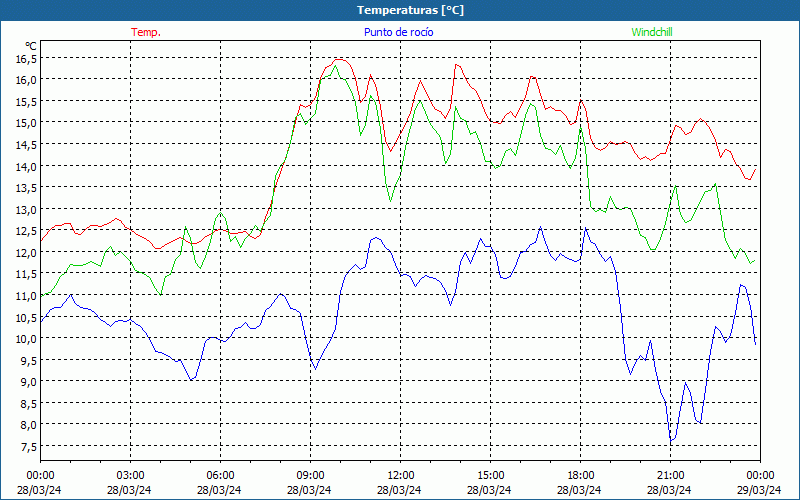The image size is (800, 500).
Task: Select the 15,0 Y-axis tick label
Action: (x=25, y=123)
